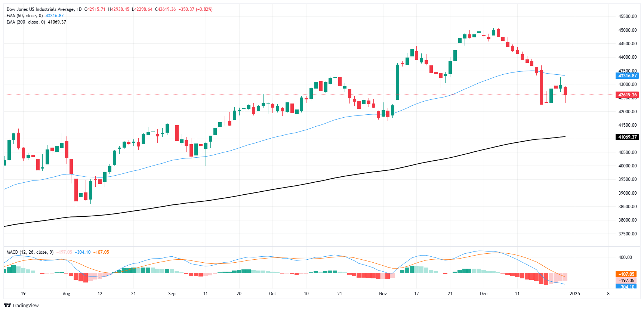The width and height of the screenshot is (644, 312).
Task: Click the 400.00 MACD axis label
Action: (625, 257)
